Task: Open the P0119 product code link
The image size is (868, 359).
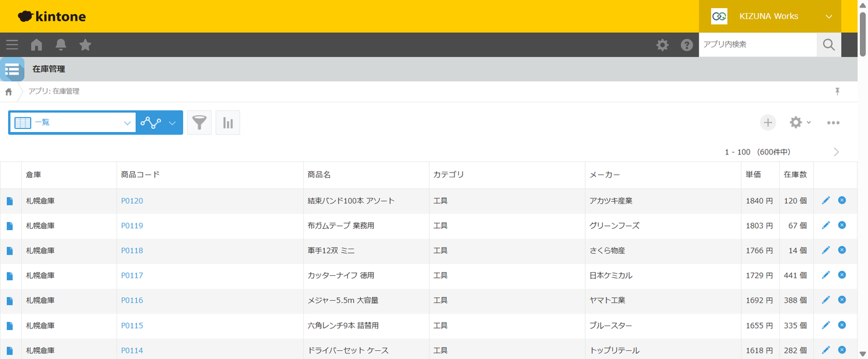Action: coord(132,226)
